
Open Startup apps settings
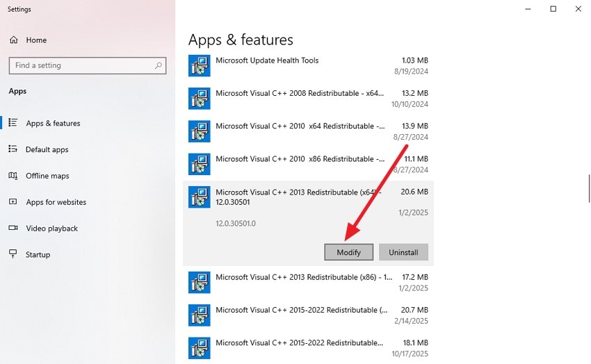point(88,255)
